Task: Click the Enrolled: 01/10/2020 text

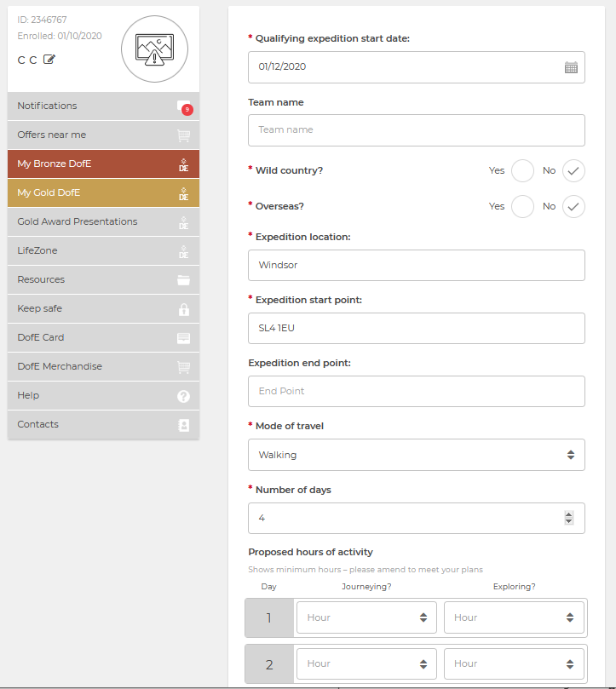Action: click(x=60, y=36)
